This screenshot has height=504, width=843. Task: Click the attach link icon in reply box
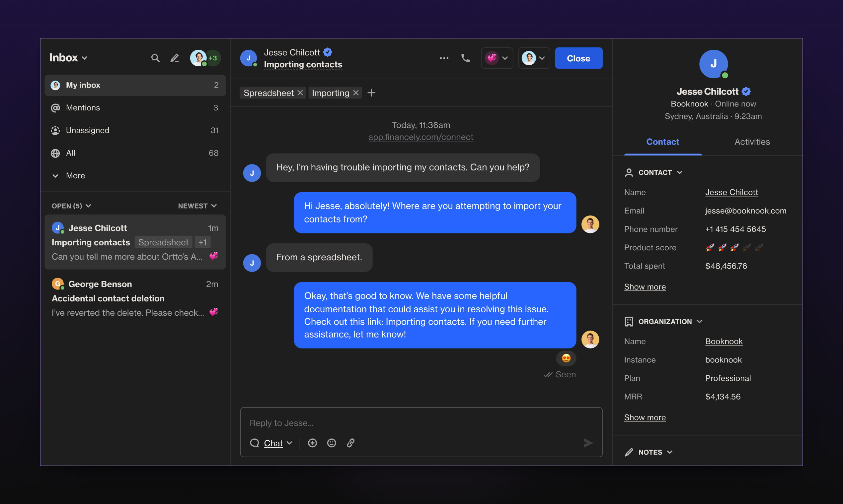point(350,443)
